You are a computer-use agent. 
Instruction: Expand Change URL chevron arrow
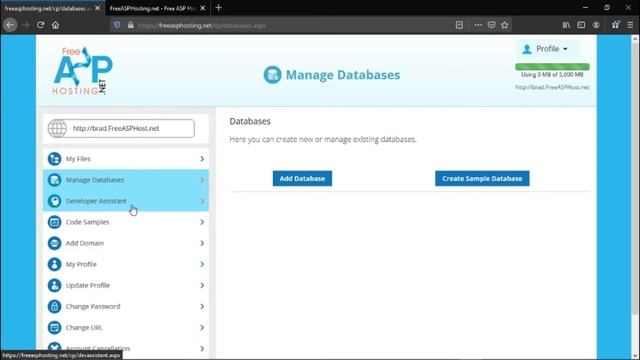[202, 327]
